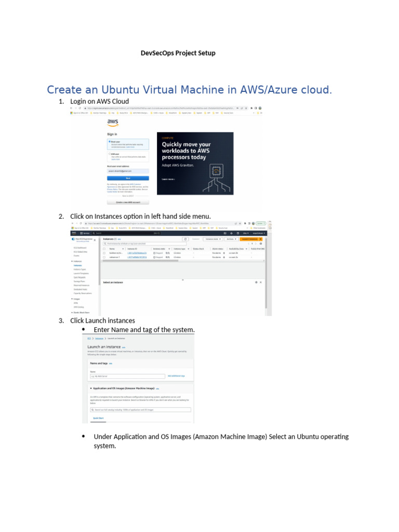The width and height of the screenshot is (399, 532).
Task: Collapse the Images section in sidebar
Action: pyautogui.click(x=72, y=299)
